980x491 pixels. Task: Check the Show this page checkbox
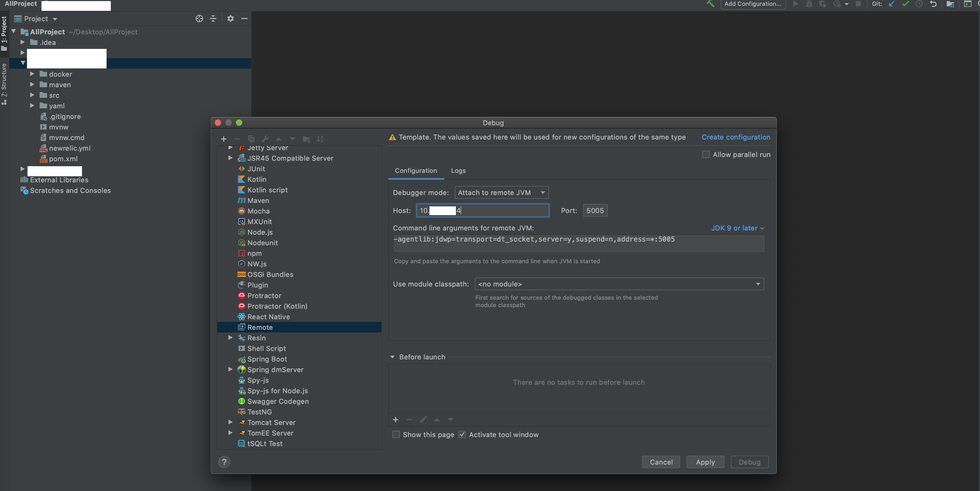tap(396, 434)
